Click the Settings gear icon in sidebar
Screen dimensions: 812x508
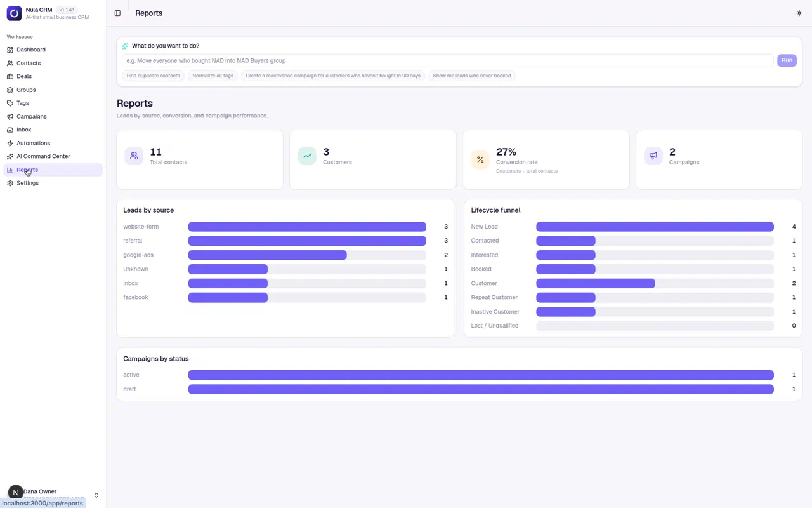pyautogui.click(x=10, y=183)
